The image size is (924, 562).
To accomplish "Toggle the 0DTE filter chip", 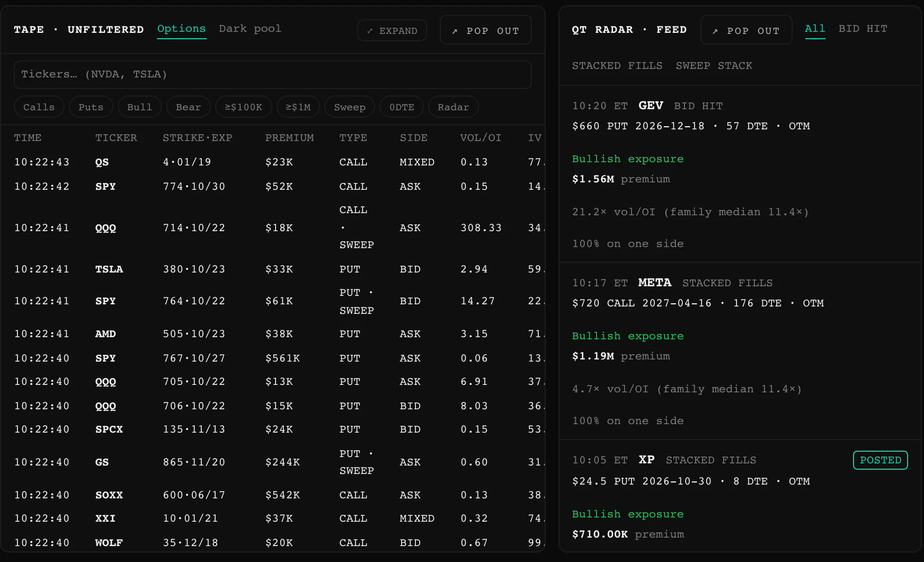I will (x=402, y=107).
